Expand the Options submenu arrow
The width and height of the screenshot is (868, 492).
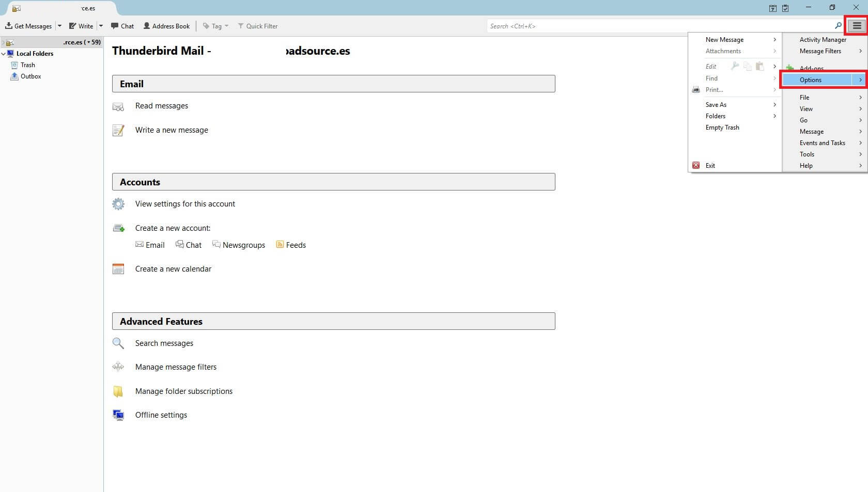click(860, 80)
